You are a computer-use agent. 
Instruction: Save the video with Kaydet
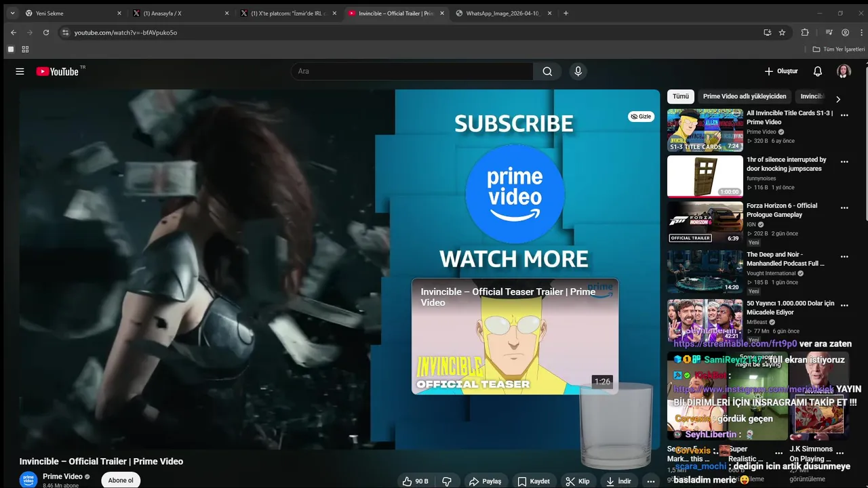pos(534,481)
